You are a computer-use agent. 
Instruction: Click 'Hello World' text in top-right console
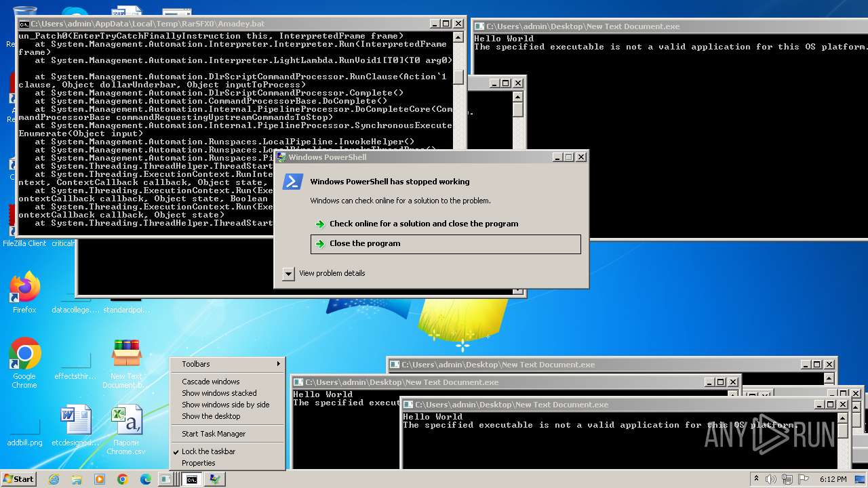click(504, 39)
